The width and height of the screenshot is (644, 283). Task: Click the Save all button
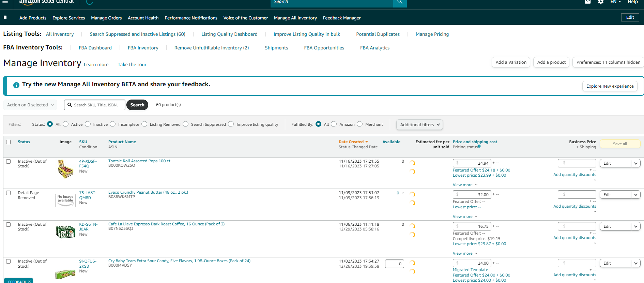click(620, 144)
